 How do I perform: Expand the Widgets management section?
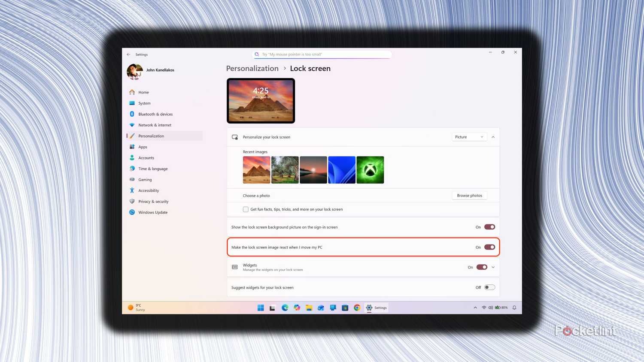[x=493, y=267]
